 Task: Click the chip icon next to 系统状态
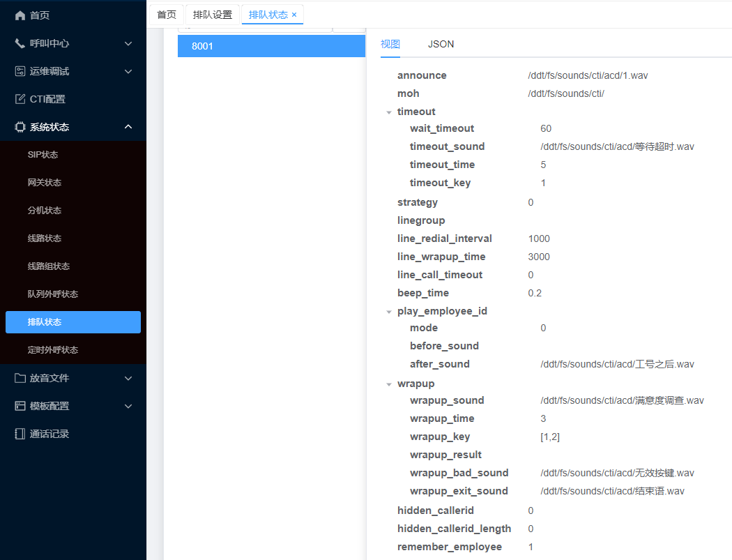pos(20,127)
